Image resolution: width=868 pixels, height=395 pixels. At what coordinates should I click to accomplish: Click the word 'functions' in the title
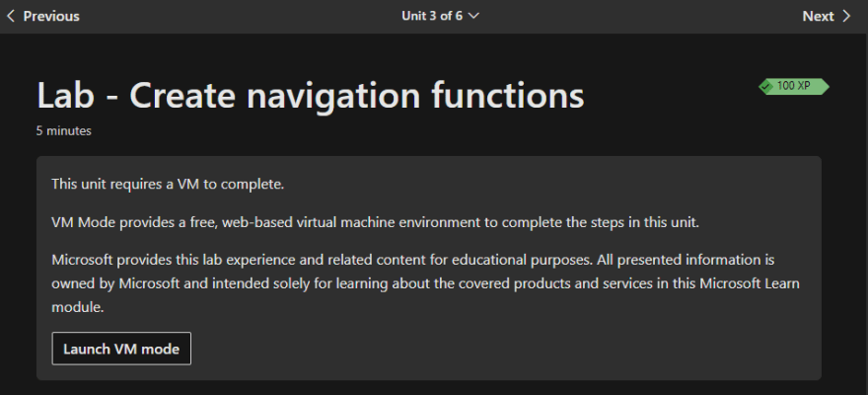(x=508, y=95)
